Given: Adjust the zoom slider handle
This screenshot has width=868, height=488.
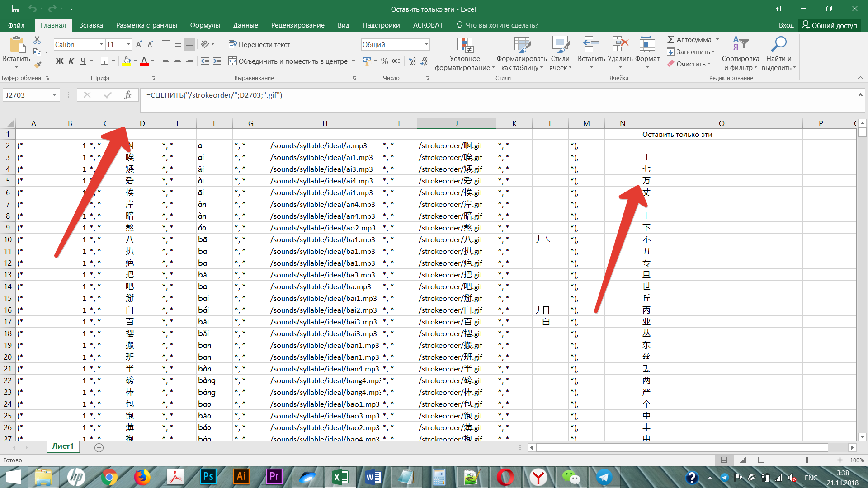Looking at the screenshot, I should pyautogui.click(x=807, y=460).
